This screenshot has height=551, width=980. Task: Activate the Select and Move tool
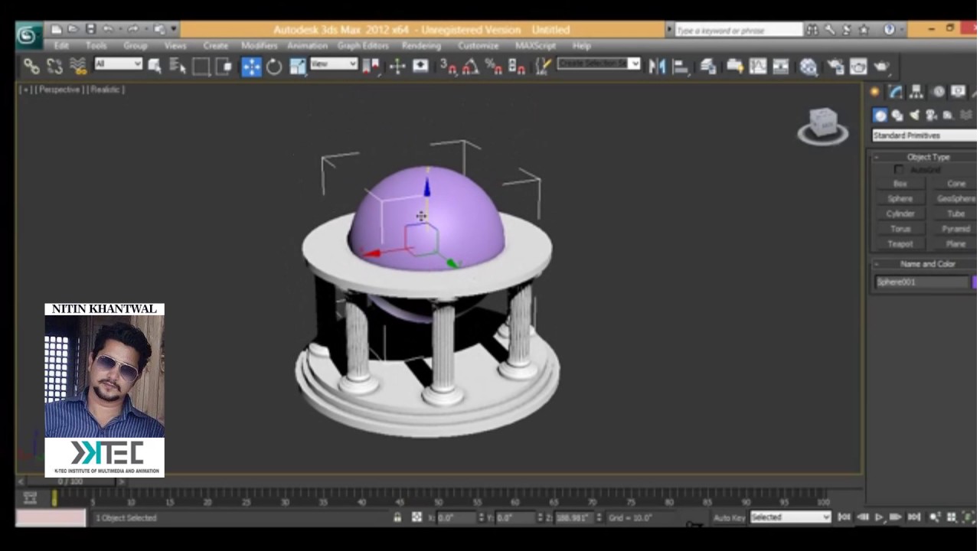251,67
